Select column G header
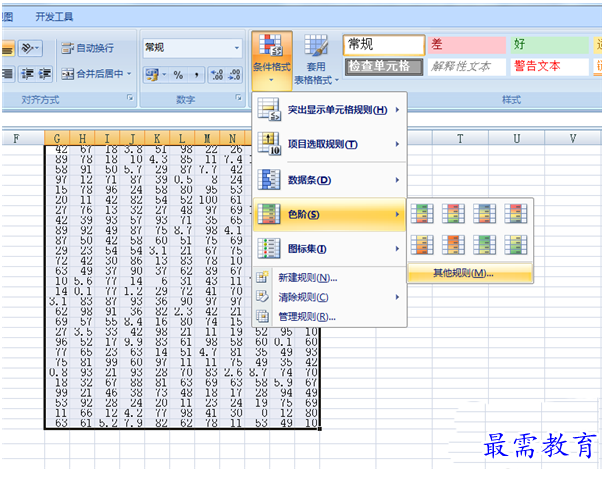The image size is (605, 477). pos(57,138)
